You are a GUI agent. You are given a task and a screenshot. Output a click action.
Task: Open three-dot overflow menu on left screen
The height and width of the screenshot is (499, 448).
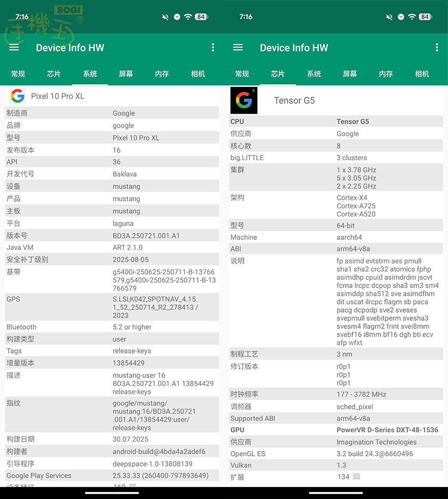coord(213,48)
